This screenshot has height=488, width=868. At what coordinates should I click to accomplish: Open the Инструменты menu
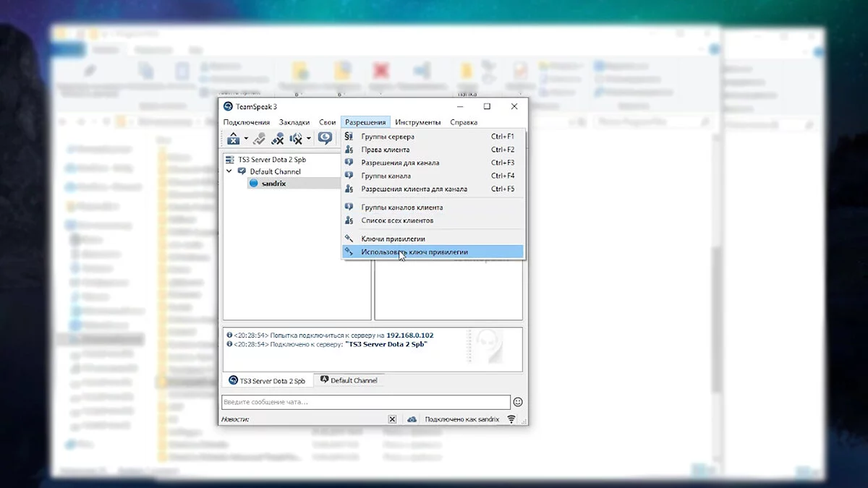pos(417,122)
